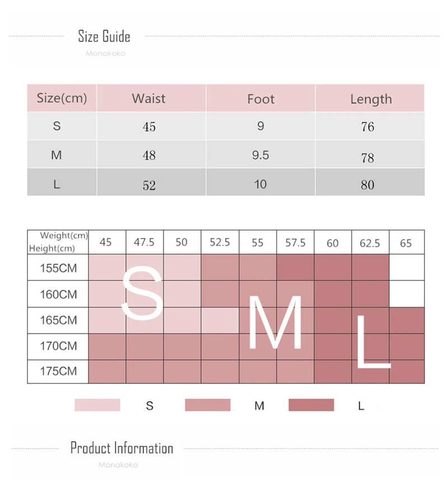Click the Product Information heading
Viewport: 448px width, 492px height.
tap(122, 448)
